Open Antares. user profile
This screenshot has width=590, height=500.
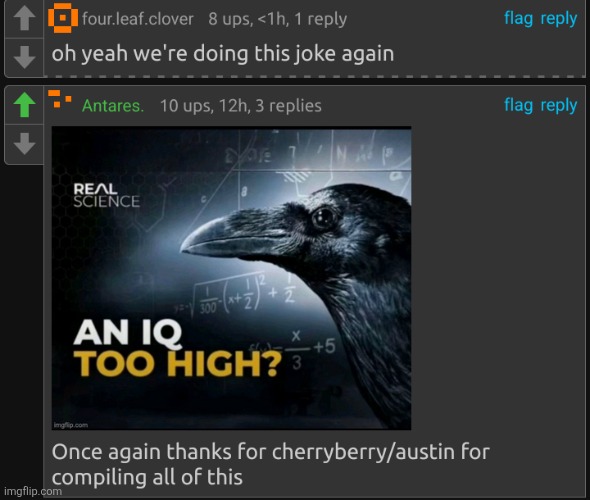click(x=113, y=106)
